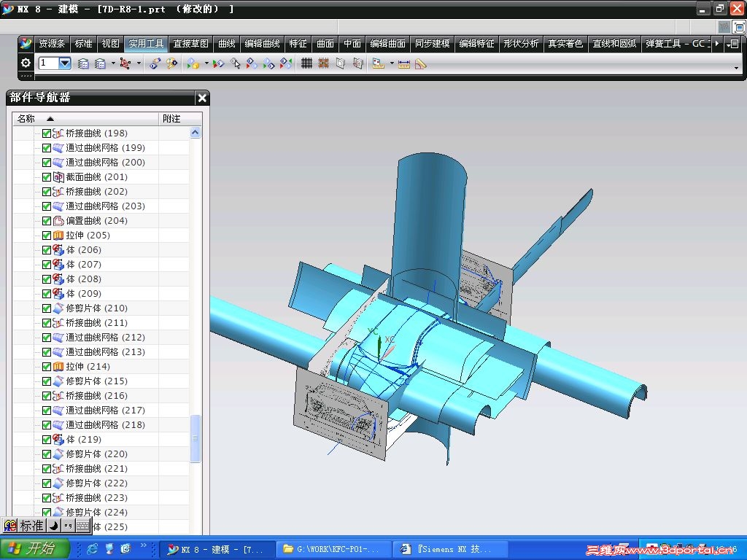The height and width of the screenshot is (560, 747).
Task: Click the single-pane view layout icon
Action: 341,63
